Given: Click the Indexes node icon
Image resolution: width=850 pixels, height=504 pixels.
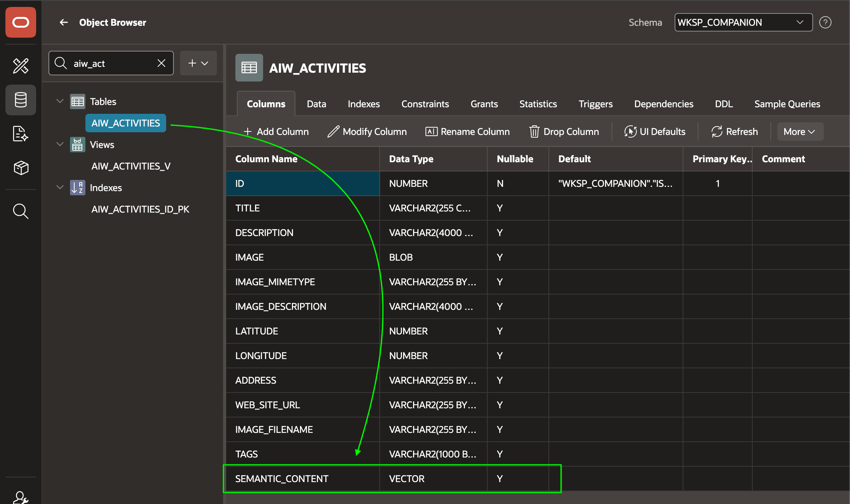Looking at the screenshot, I should click(78, 188).
